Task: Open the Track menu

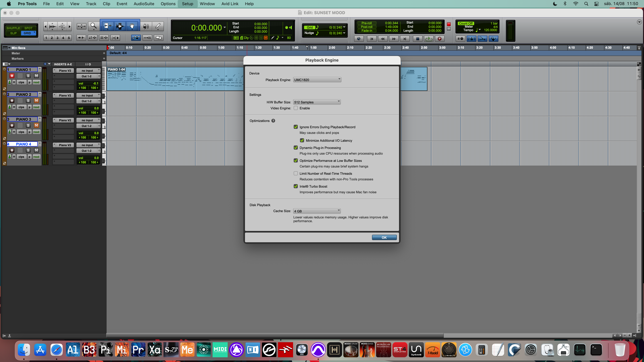Action: click(x=91, y=4)
